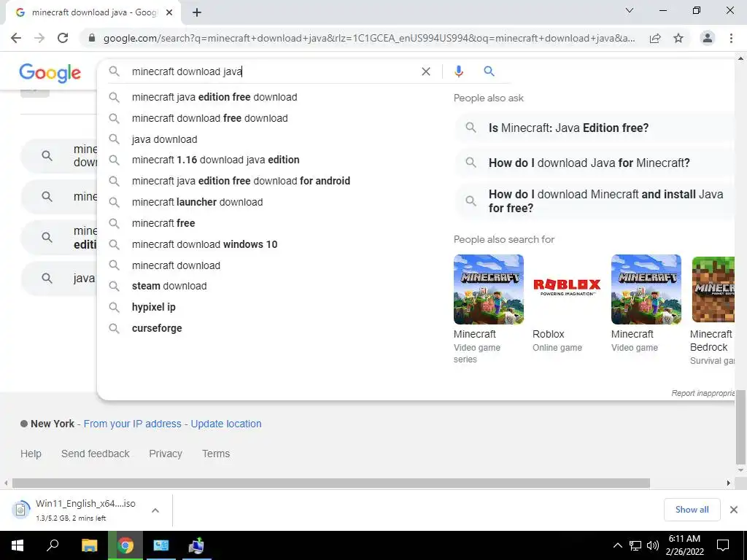Click the vertical page scrollbar
The height and width of the screenshot is (560, 747).
[x=740, y=427]
